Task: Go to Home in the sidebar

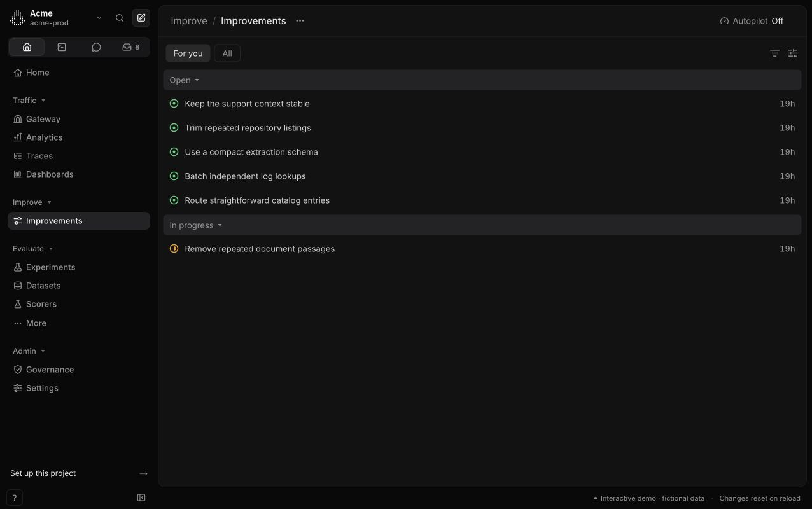Action: click(79, 73)
